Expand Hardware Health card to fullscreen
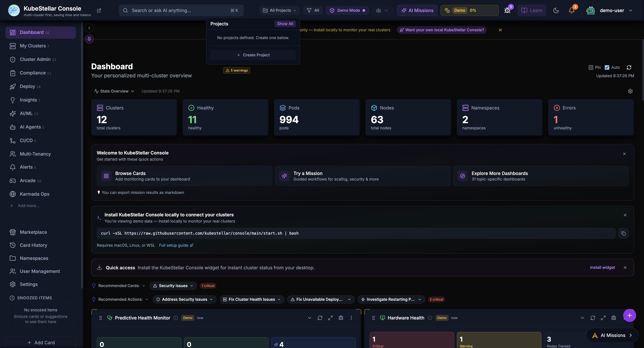Viewport: 644px width, 348px height. pyautogui.click(x=603, y=318)
